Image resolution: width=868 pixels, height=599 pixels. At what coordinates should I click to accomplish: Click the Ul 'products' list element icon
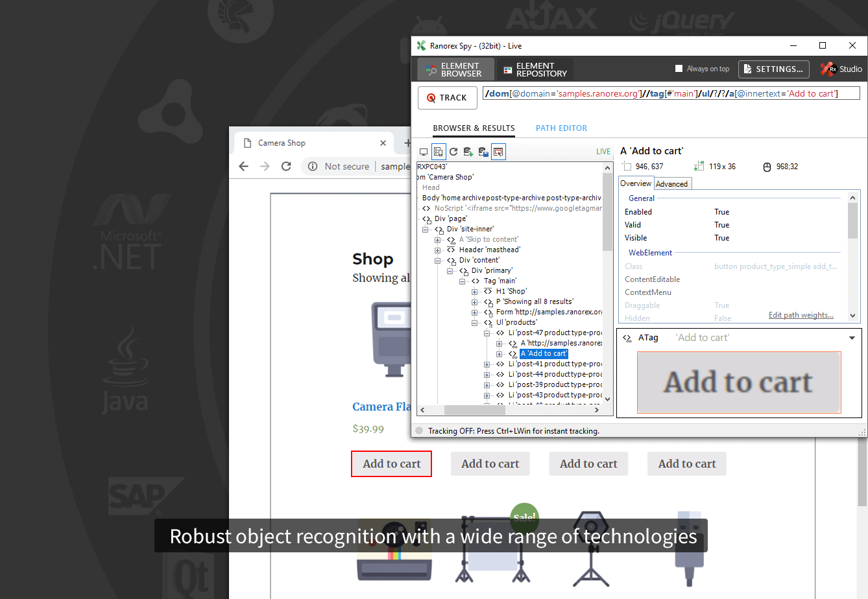[x=488, y=322]
